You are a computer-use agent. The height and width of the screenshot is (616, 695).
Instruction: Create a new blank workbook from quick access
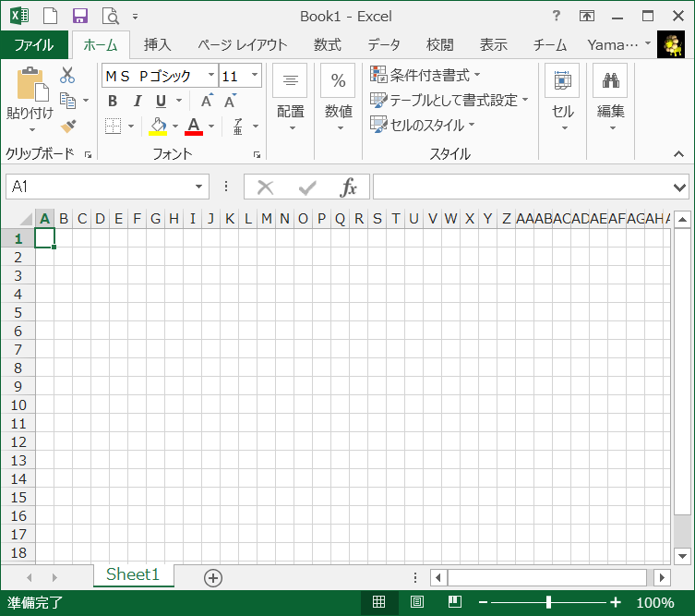click(x=50, y=16)
